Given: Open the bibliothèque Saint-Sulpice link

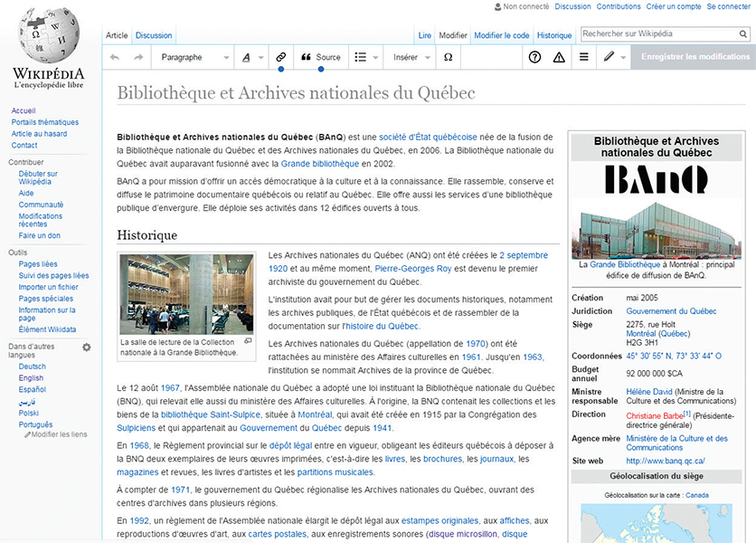Looking at the screenshot, I should 211,414.
